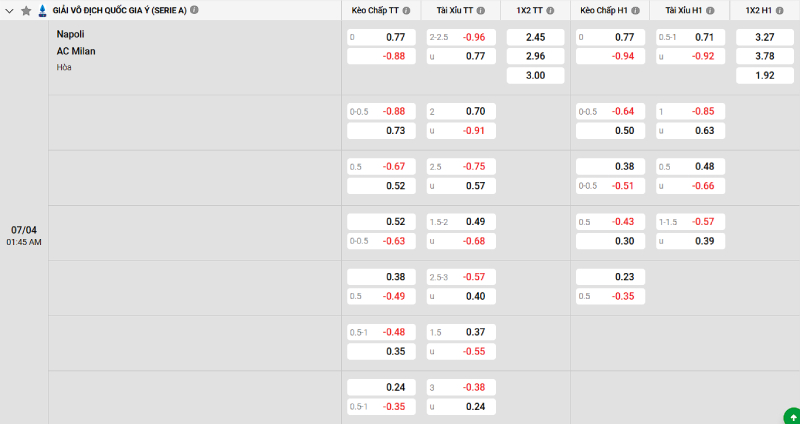Collapse the Serie A league section chevron
Image resolution: width=800 pixels, height=424 pixels.
pos(10,10)
